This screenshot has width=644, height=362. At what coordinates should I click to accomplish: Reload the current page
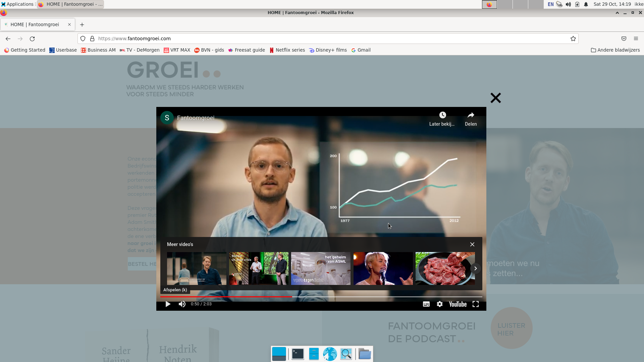tap(32, 39)
